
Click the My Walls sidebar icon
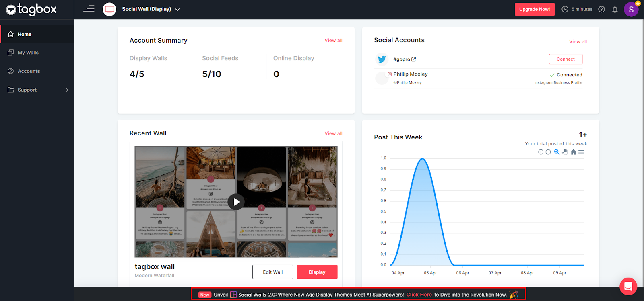11,53
